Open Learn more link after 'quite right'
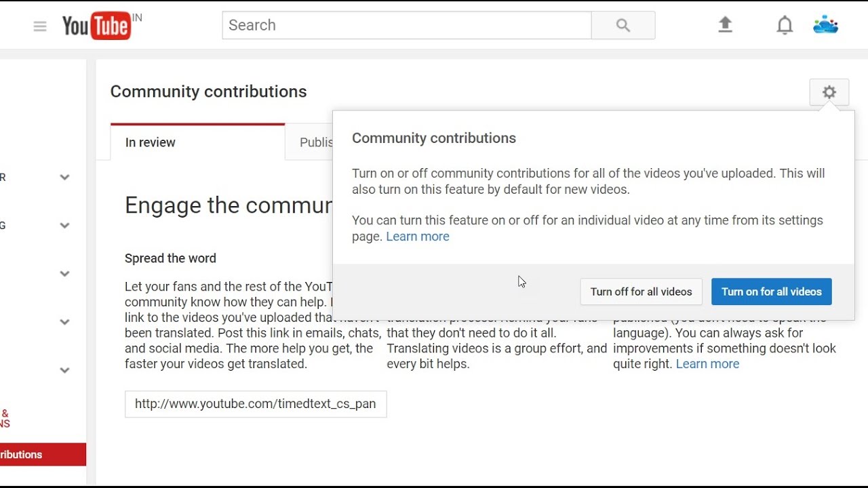 (707, 364)
